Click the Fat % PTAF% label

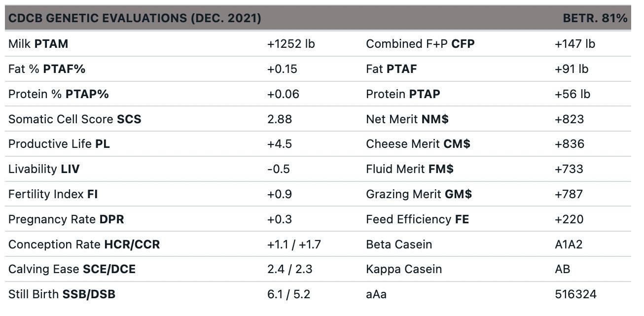pos(47,69)
